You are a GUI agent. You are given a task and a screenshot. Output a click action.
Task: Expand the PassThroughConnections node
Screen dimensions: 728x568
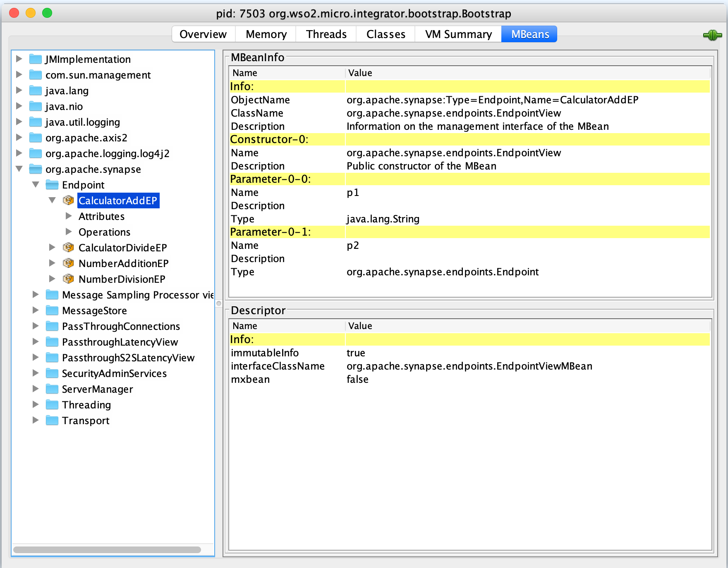pyautogui.click(x=36, y=326)
